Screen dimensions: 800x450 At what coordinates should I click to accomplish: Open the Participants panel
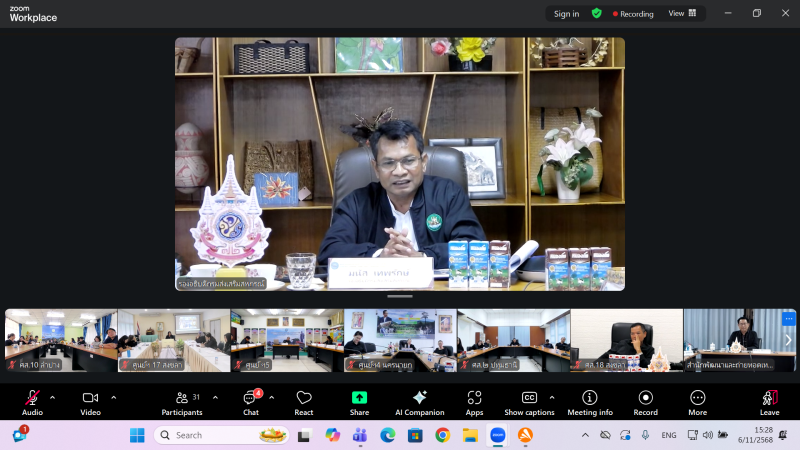[x=181, y=401]
